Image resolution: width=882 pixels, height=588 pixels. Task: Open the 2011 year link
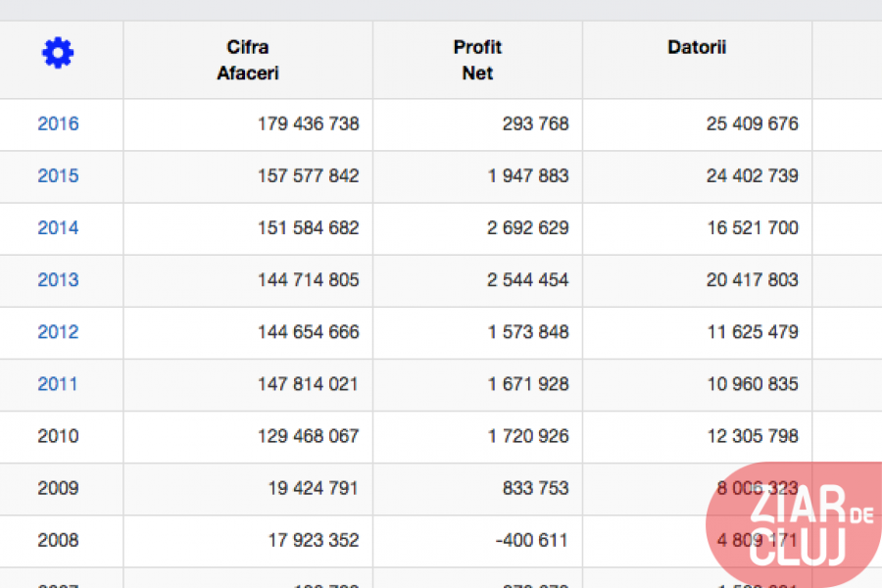coord(58,384)
